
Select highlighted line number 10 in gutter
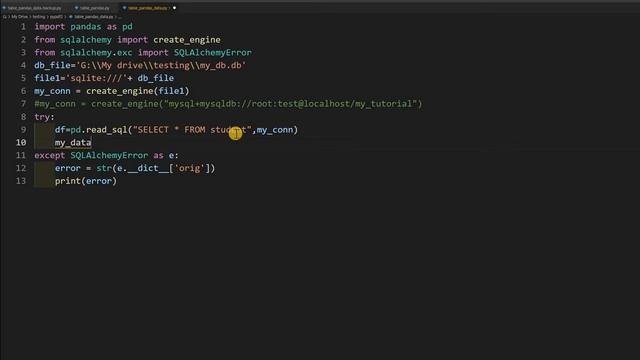click(21, 142)
